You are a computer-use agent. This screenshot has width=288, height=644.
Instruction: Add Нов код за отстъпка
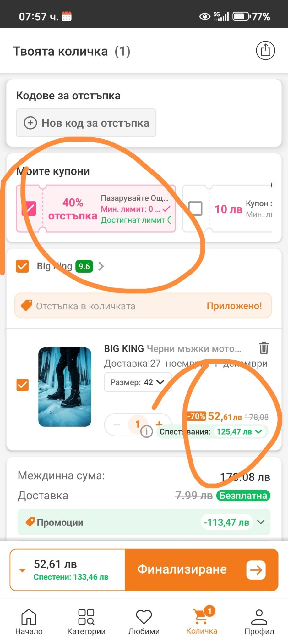click(86, 123)
